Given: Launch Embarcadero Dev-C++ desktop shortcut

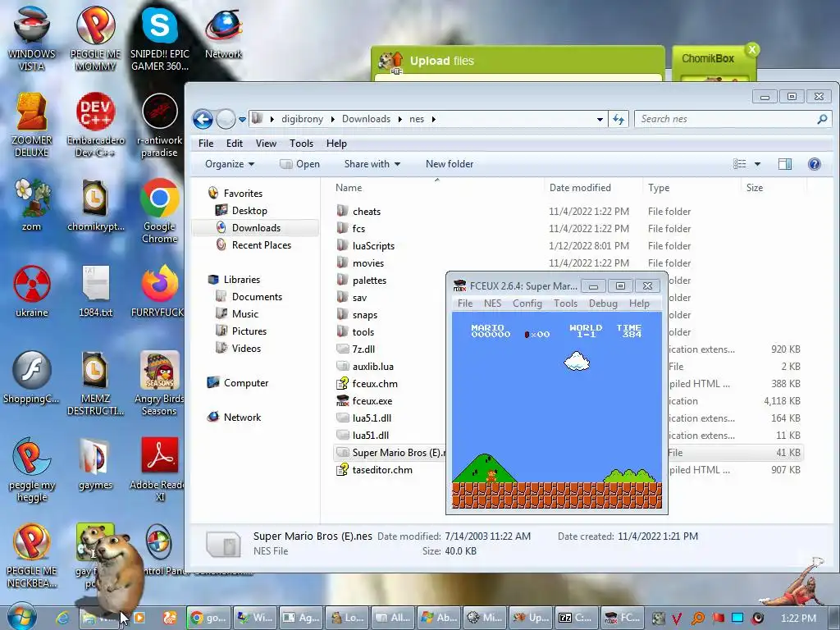Looking at the screenshot, I should pyautogui.click(x=95, y=125).
